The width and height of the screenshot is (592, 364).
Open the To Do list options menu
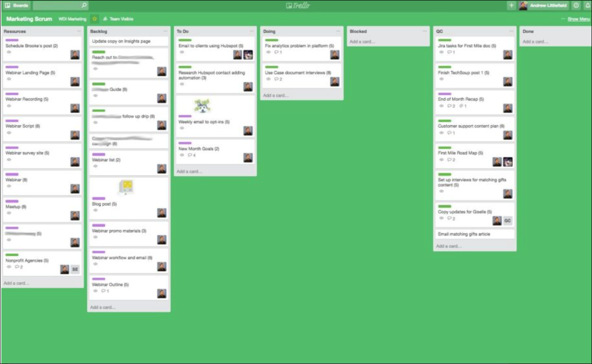pyautogui.click(x=252, y=31)
